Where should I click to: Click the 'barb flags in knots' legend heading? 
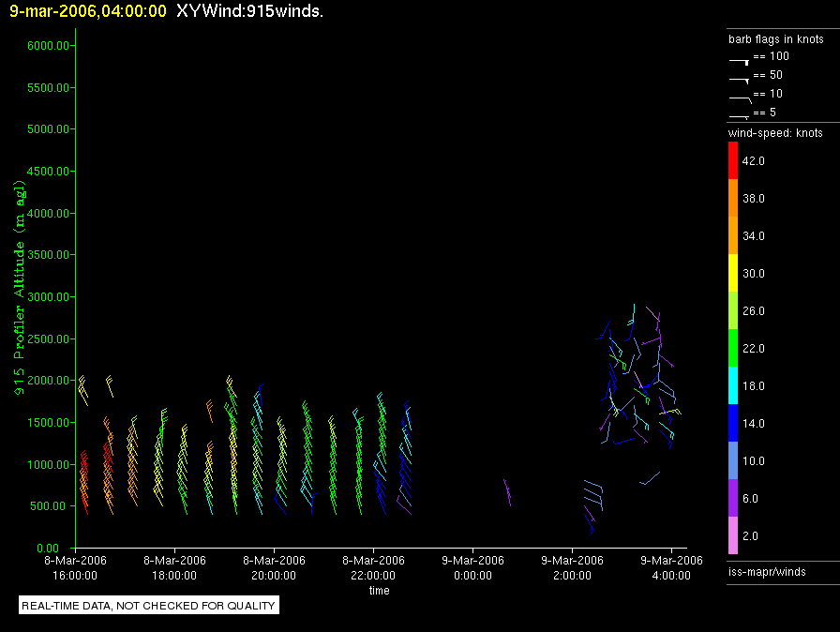(776, 39)
